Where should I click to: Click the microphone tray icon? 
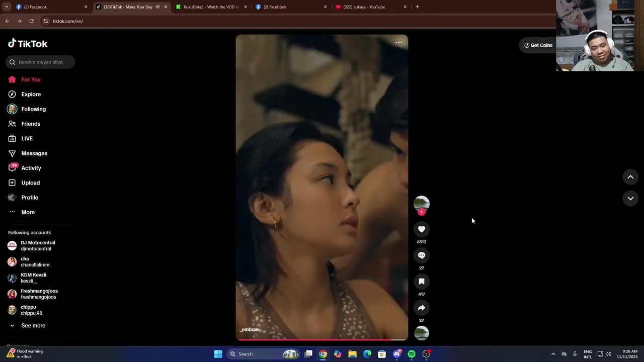click(575, 354)
